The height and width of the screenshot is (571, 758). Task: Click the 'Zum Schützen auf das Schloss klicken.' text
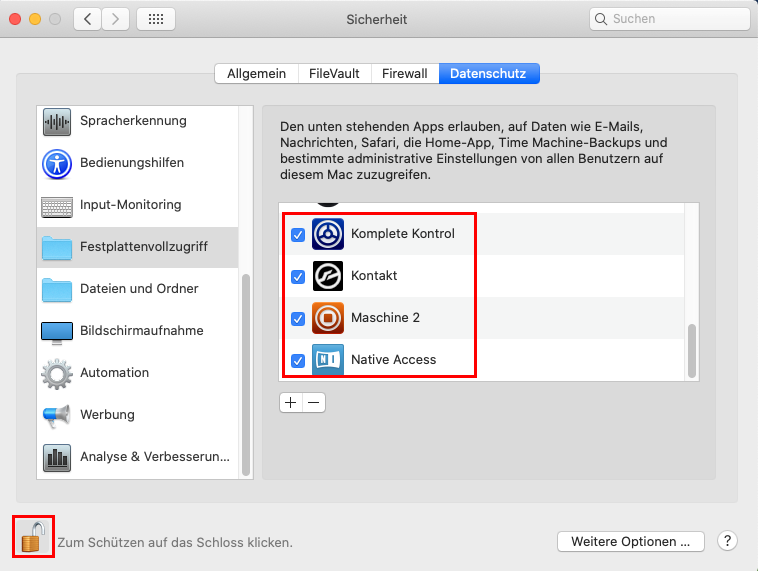pyautogui.click(x=175, y=543)
